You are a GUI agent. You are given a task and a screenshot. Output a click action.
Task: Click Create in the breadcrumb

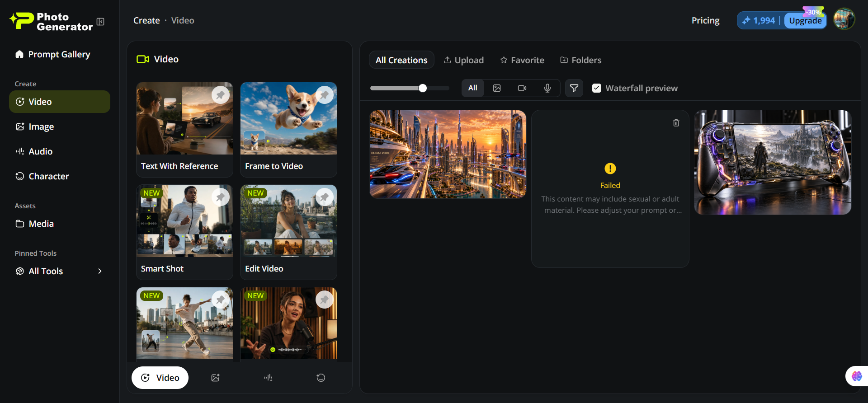click(x=146, y=20)
